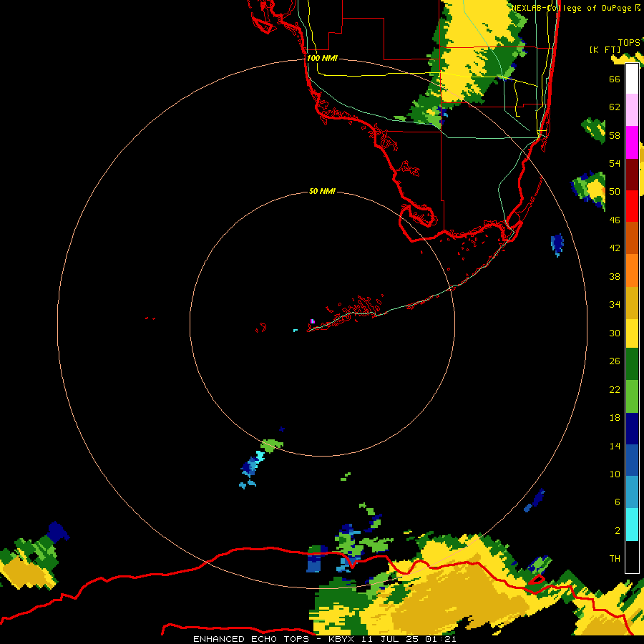Viewport: 644px width, 644px height.
Task: Click the light green 22 kft legend swatch
Action: point(632,396)
